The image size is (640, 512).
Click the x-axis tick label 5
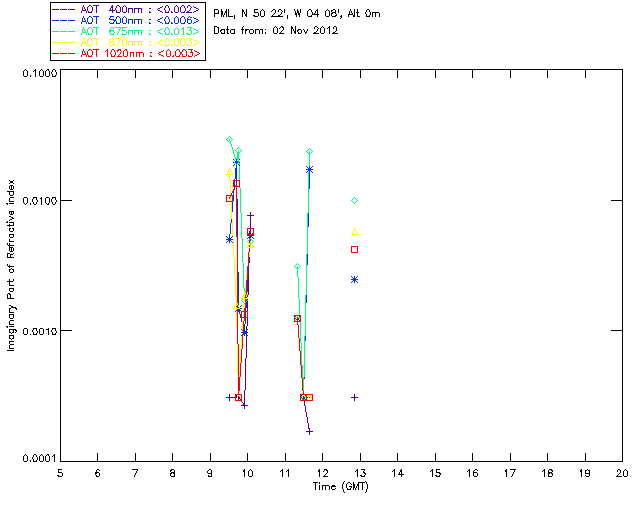[60, 473]
